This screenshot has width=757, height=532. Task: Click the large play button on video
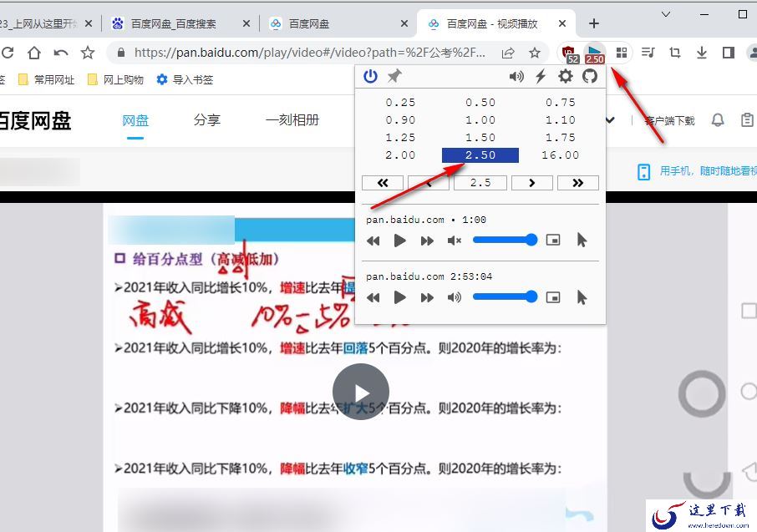[361, 392]
